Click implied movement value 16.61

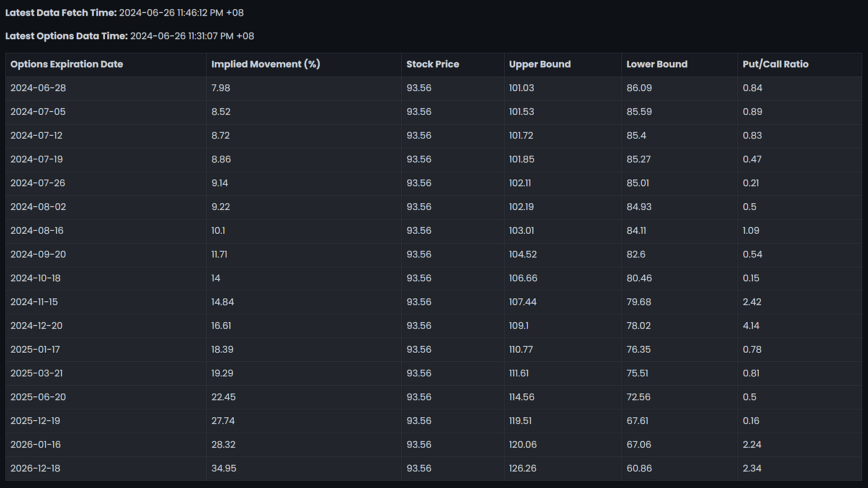(221, 326)
